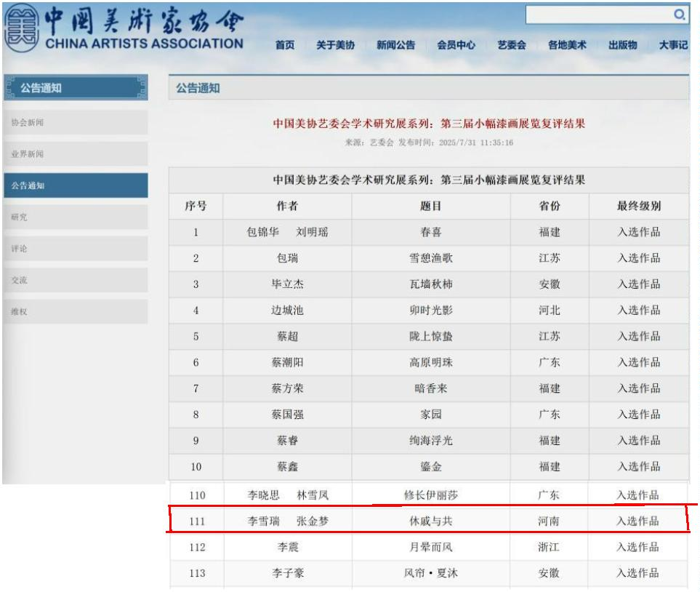Select 研究 in the sidebar
This screenshot has height=592, width=700.
pos(76,217)
